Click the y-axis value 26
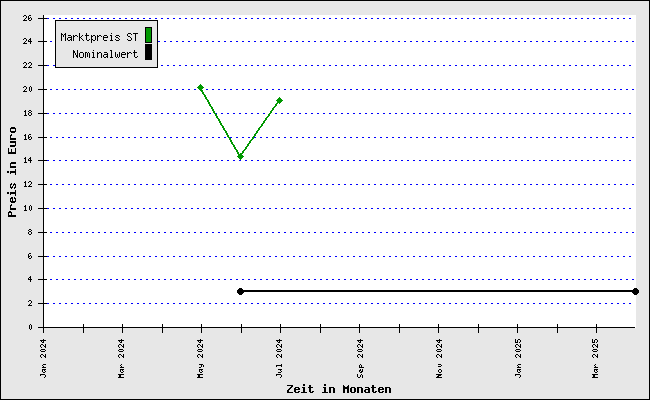This screenshot has width=650, height=400. 27,18
